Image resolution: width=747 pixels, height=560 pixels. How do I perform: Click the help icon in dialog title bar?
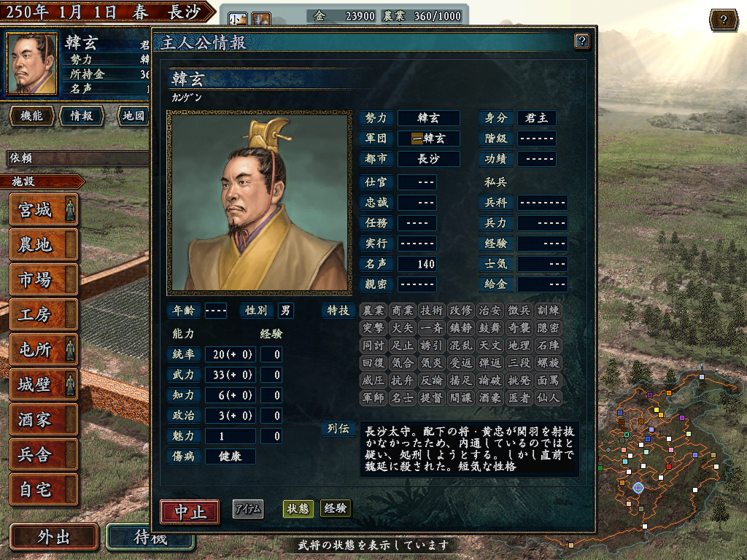pos(581,41)
